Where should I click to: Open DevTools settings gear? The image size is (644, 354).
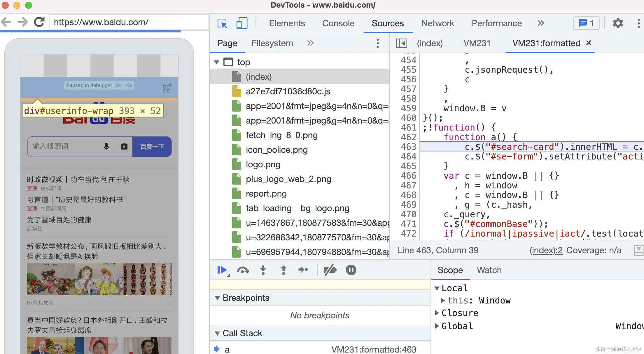coord(618,23)
